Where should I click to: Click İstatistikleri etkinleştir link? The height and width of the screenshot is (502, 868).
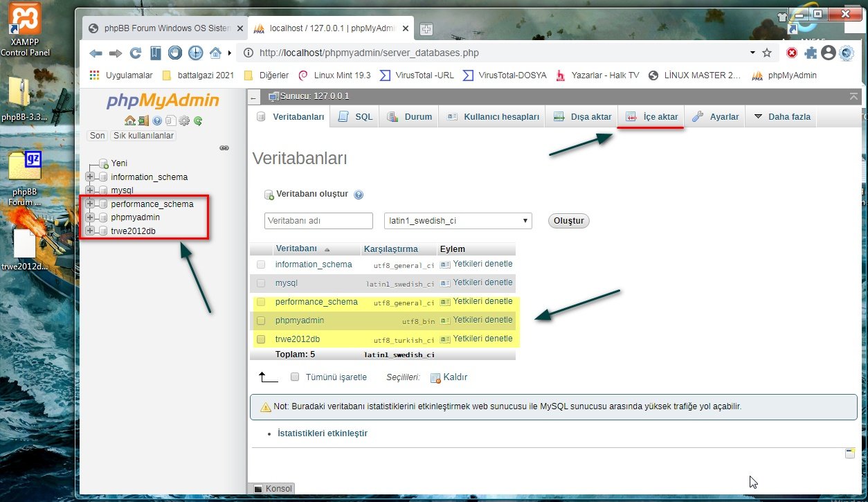click(322, 433)
